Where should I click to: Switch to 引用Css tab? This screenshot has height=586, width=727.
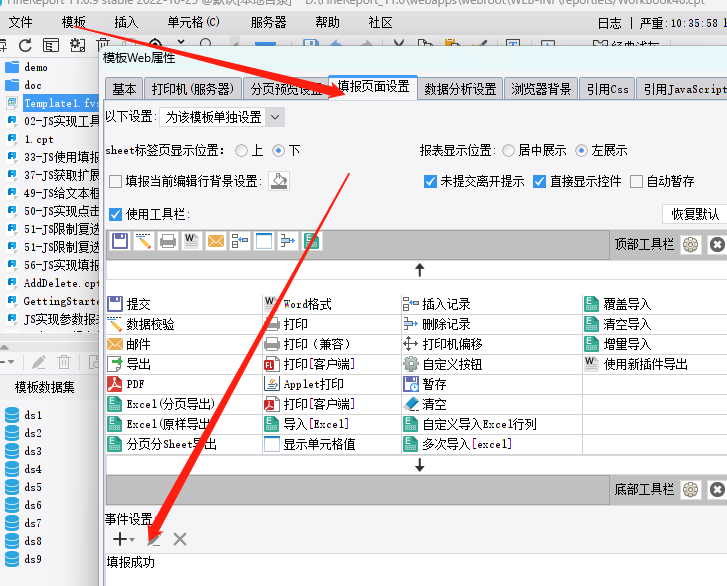coord(607,89)
